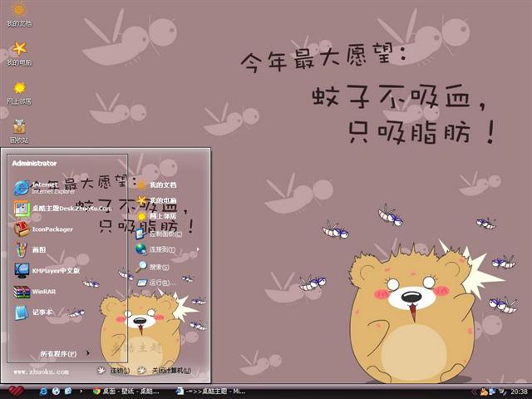Open 我的文档 in Start menu right column

[156, 185]
